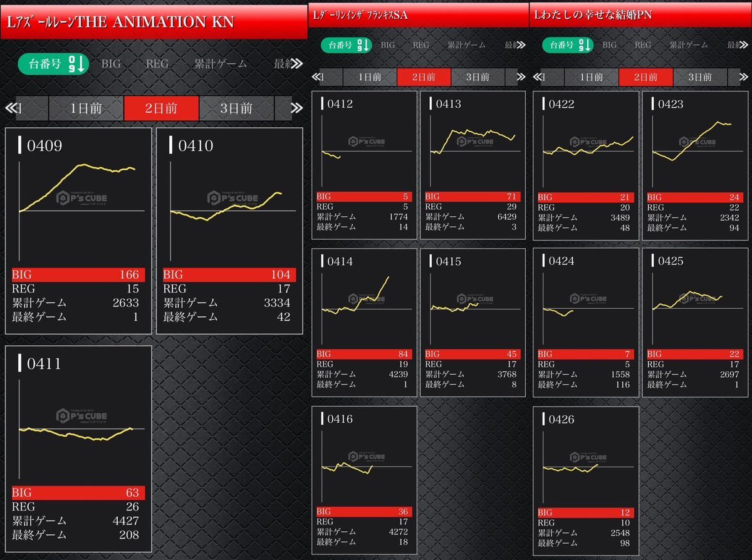This screenshot has width=752, height=560.
Task: Click Lわたしの幸せな結婚PN title
Action: [x=593, y=15]
